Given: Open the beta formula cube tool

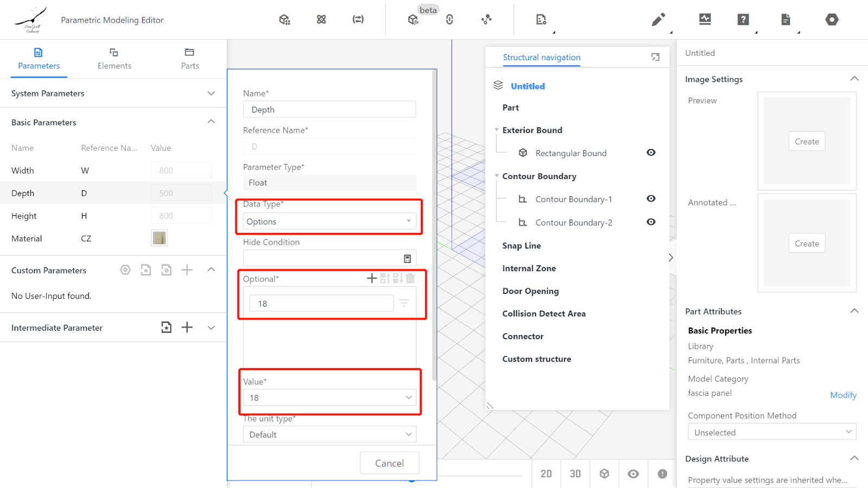Looking at the screenshot, I should pyautogui.click(x=413, y=20).
